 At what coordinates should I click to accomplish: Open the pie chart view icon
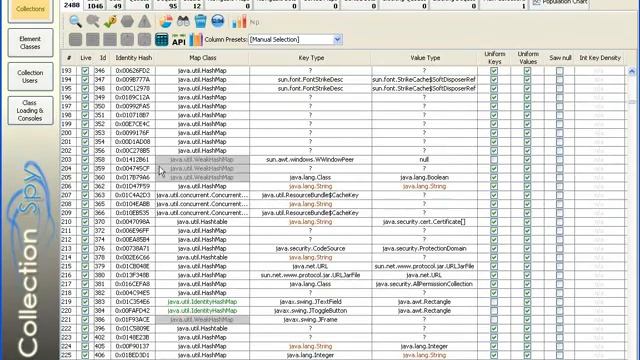click(165, 21)
